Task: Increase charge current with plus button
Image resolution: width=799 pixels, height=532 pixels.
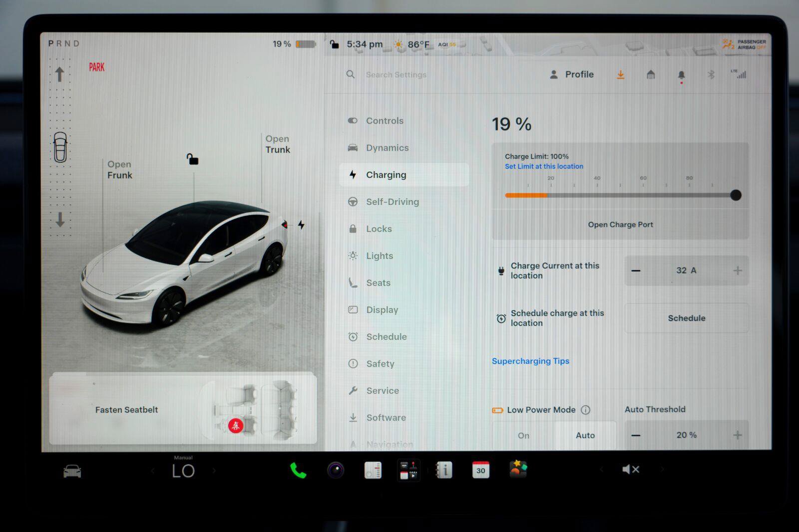Action: point(738,270)
